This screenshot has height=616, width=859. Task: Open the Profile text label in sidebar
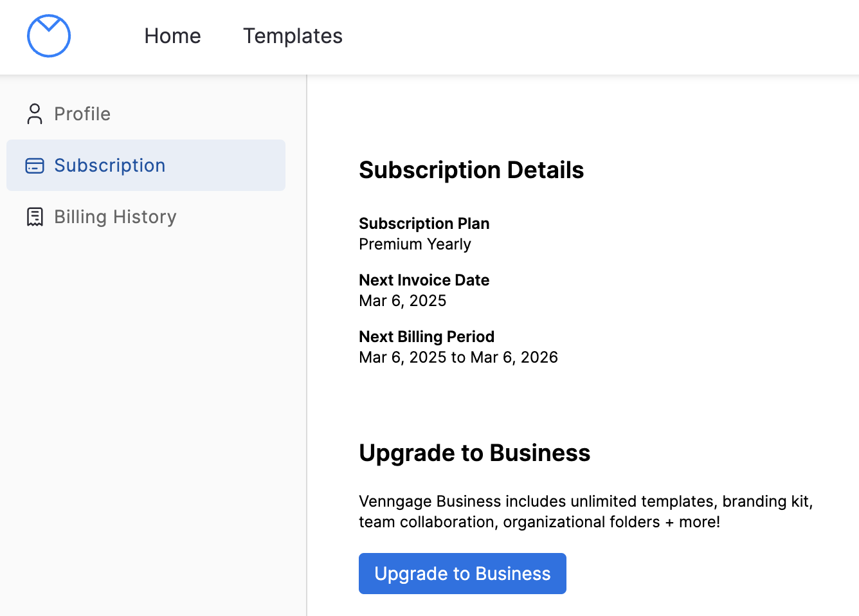pos(82,114)
